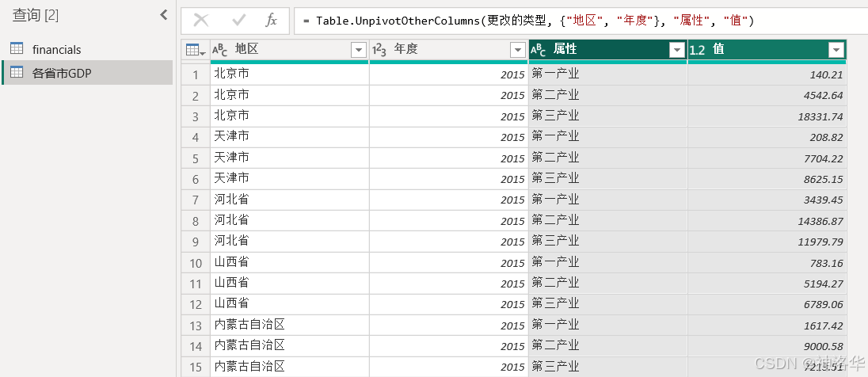Click the ABC data type icon of 地区
This screenshot has height=377, width=868.
pos(219,50)
